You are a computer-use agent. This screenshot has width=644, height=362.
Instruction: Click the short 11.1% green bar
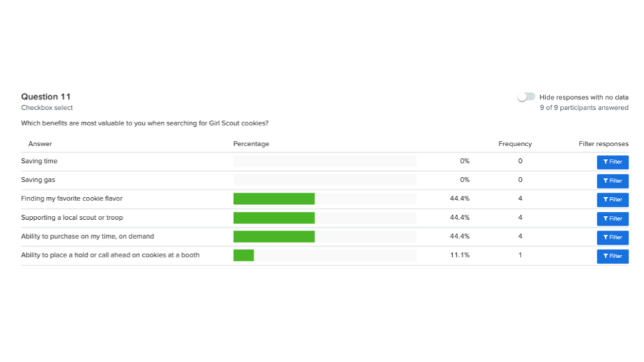pos(244,255)
